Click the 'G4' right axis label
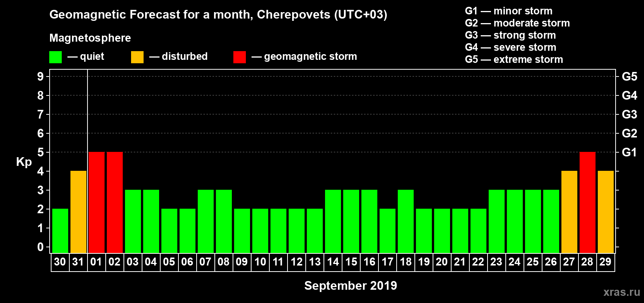Image resolution: width=644 pixels, height=303 pixels. (630, 95)
